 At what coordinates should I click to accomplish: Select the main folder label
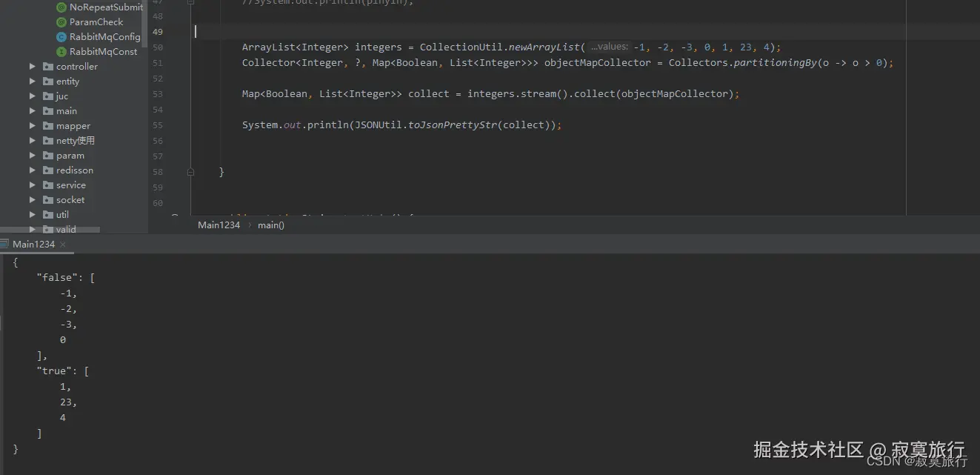pyautogui.click(x=67, y=111)
